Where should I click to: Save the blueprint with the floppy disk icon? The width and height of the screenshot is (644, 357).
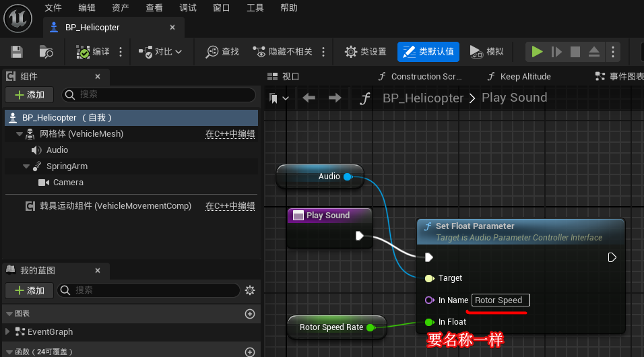pos(16,52)
